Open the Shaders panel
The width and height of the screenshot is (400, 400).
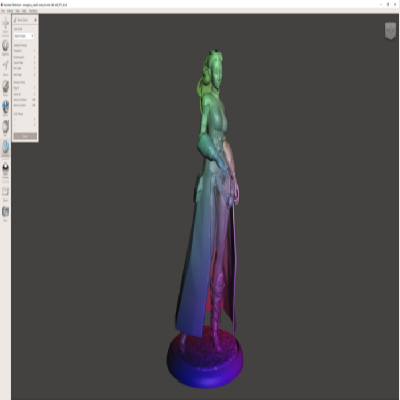(5, 170)
